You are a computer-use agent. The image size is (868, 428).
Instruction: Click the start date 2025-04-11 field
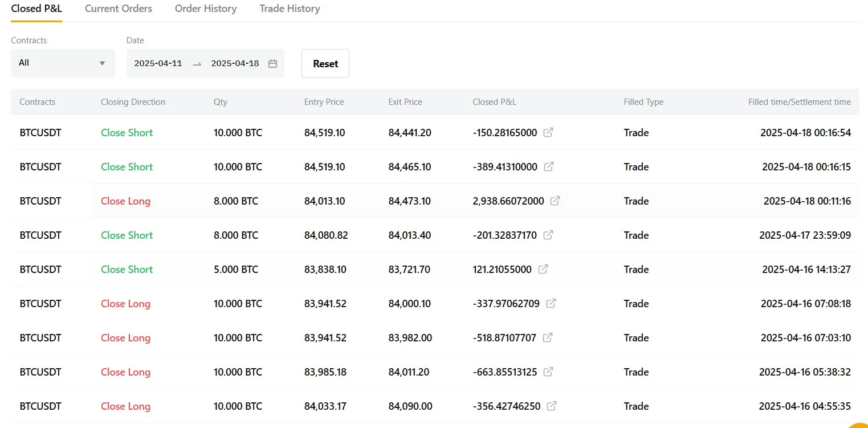click(158, 64)
